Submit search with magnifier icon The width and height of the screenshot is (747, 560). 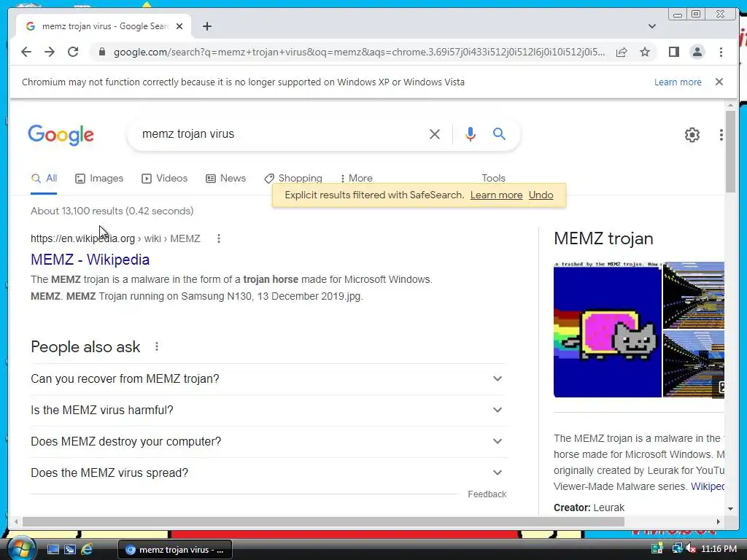499,134
